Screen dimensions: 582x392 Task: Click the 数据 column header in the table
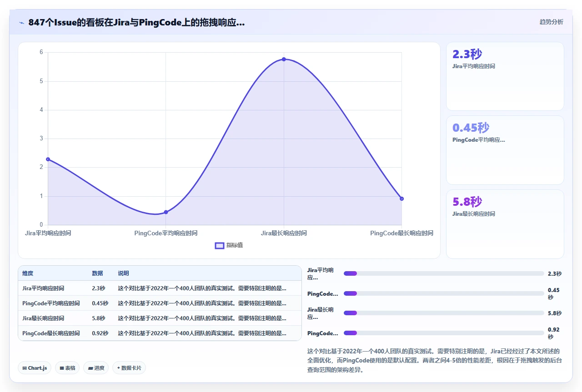(x=97, y=273)
